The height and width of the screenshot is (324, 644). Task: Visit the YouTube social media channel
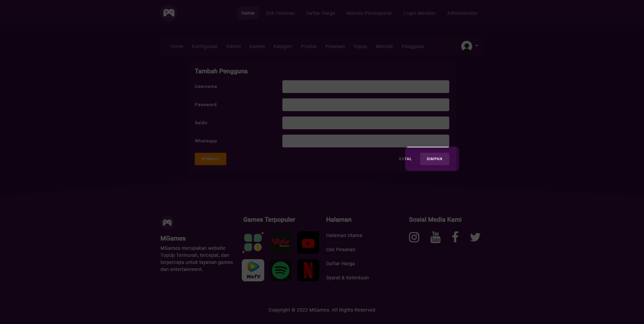(435, 237)
